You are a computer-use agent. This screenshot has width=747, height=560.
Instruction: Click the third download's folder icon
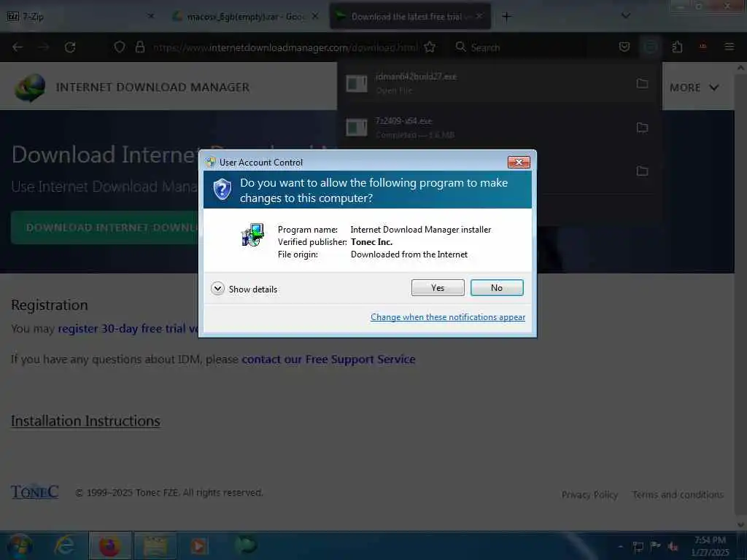[642, 171]
